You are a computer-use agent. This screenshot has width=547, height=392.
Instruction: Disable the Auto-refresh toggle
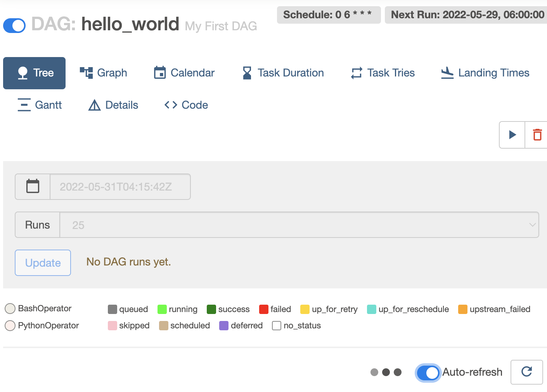[x=428, y=373]
